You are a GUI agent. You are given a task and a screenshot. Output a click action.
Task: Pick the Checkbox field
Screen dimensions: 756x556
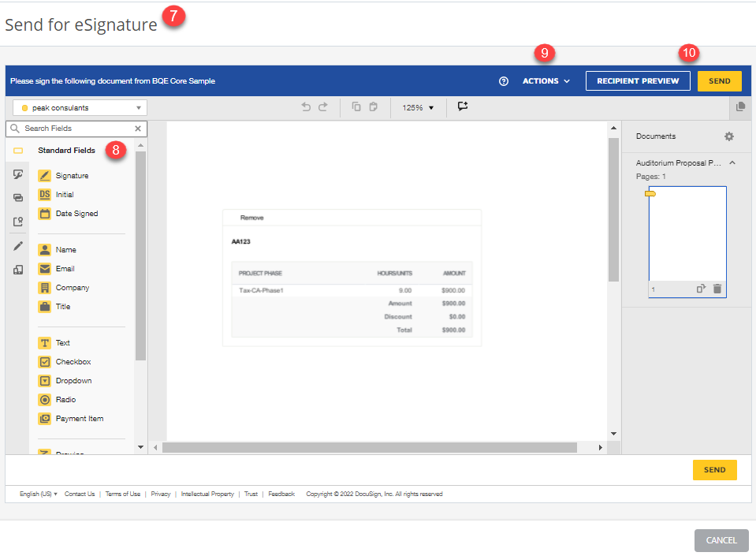pyautogui.click(x=65, y=362)
